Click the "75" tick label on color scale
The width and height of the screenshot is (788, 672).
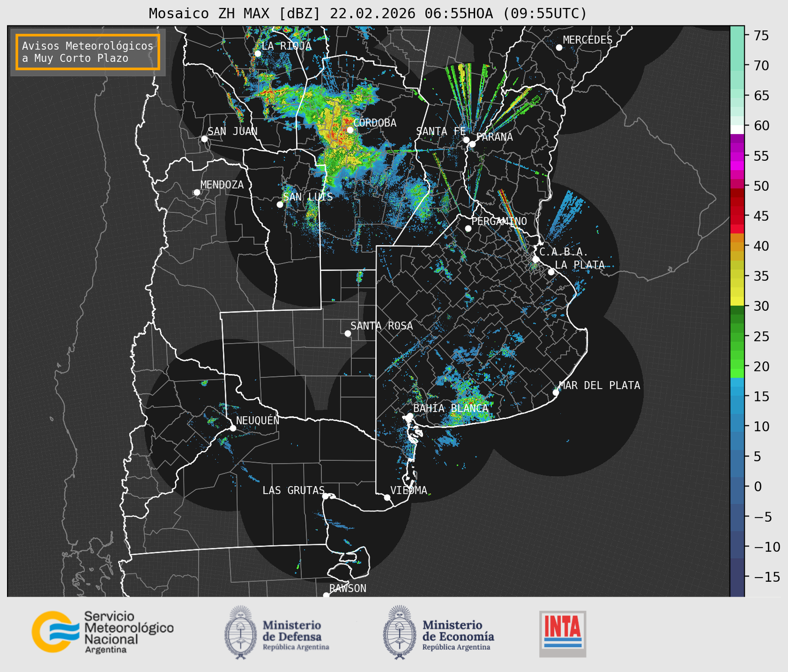tap(761, 36)
